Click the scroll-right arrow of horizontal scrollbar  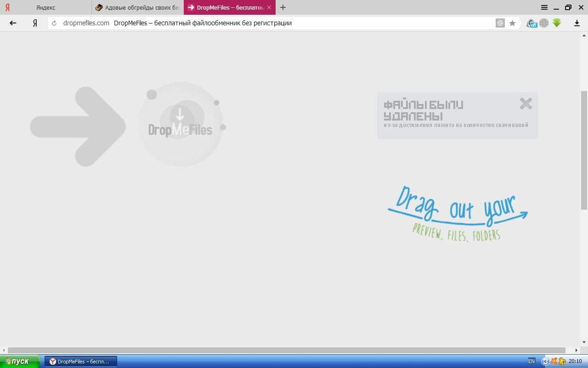pos(577,351)
